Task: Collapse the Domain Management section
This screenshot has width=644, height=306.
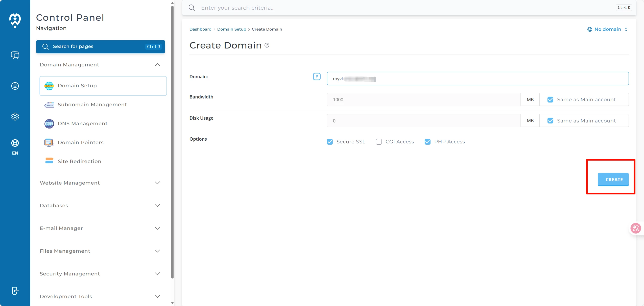Action: click(157, 65)
